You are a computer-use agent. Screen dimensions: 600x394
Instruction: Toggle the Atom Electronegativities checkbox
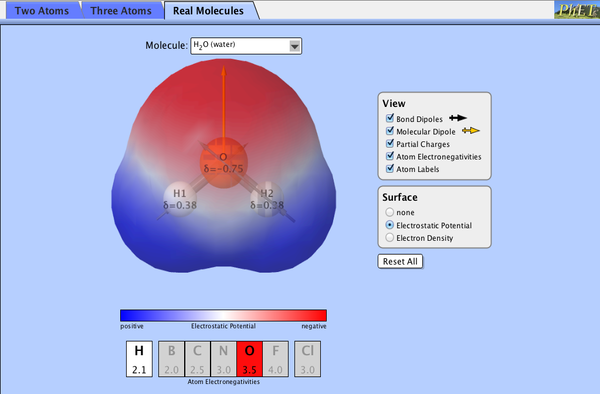coord(390,156)
